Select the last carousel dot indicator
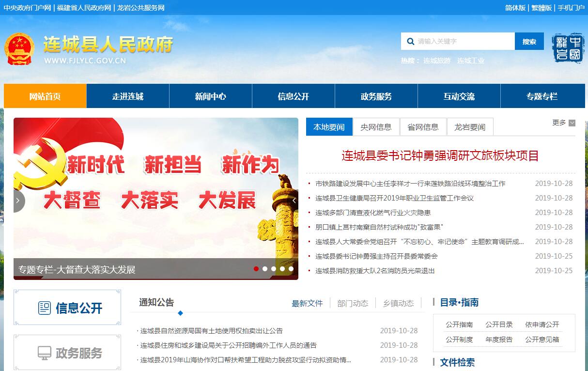Viewport: 588px width, 371px height. click(x=291, y=269)
